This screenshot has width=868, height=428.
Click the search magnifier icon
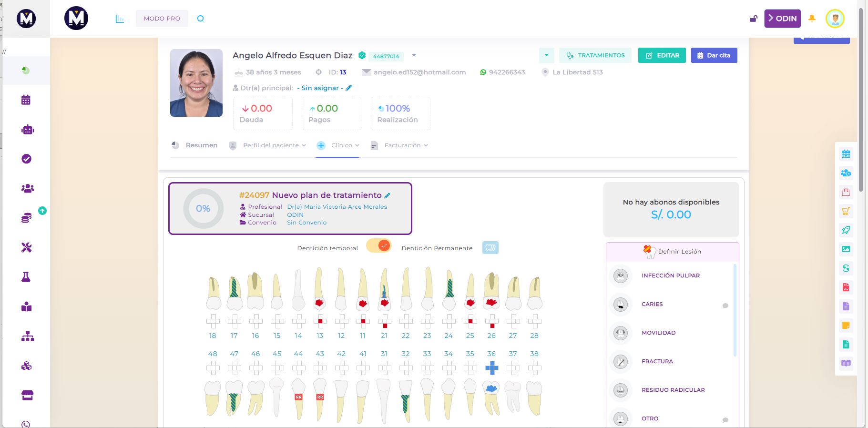201,19
